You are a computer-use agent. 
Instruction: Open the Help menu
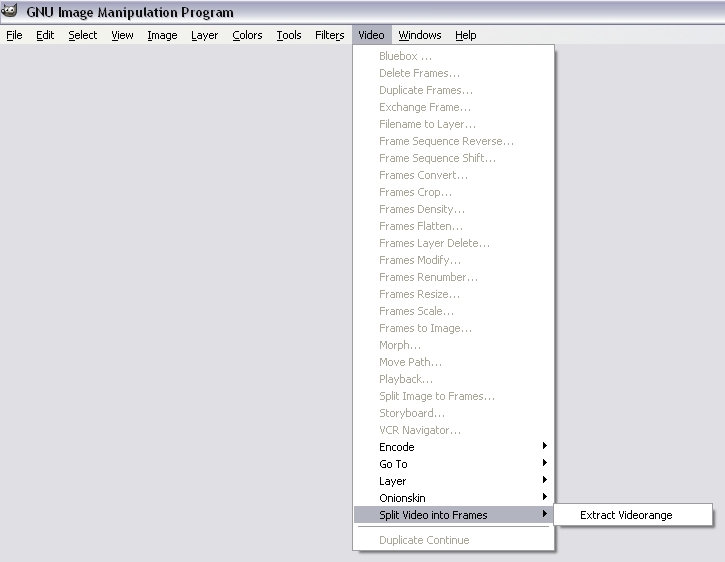coord(466,35)
